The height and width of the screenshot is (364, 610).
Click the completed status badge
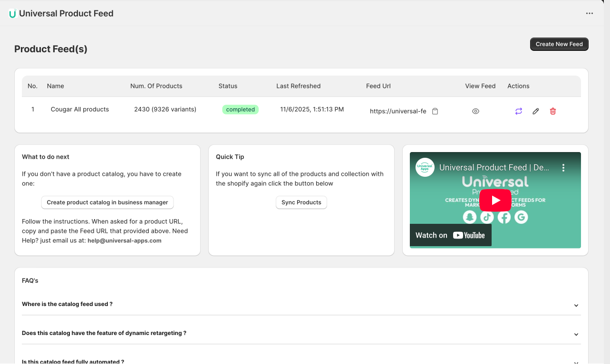click(240, 109)
